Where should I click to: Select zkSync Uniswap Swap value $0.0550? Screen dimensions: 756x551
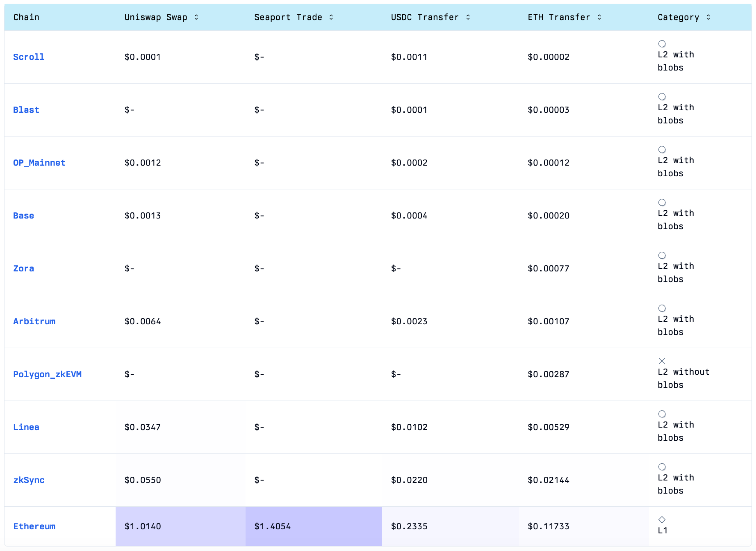coord(143,480)
